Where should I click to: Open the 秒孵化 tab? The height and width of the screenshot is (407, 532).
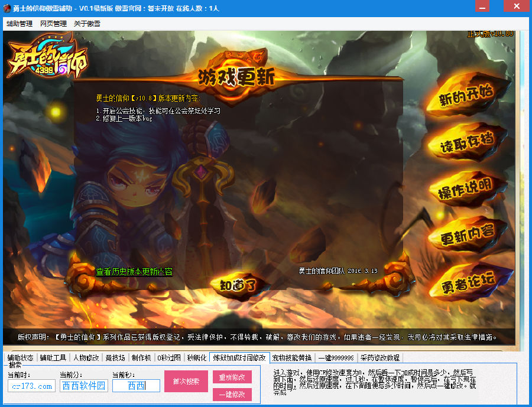197,357
